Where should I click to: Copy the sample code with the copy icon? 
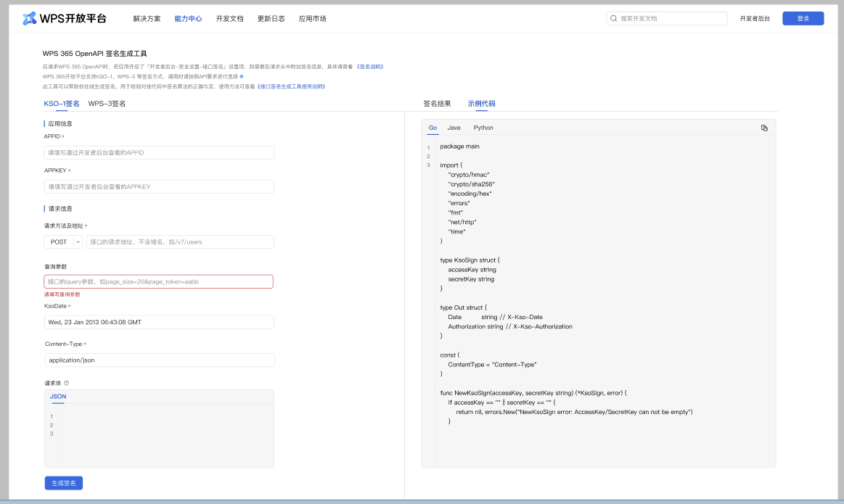pyautogui.click(x=764, y=128)
